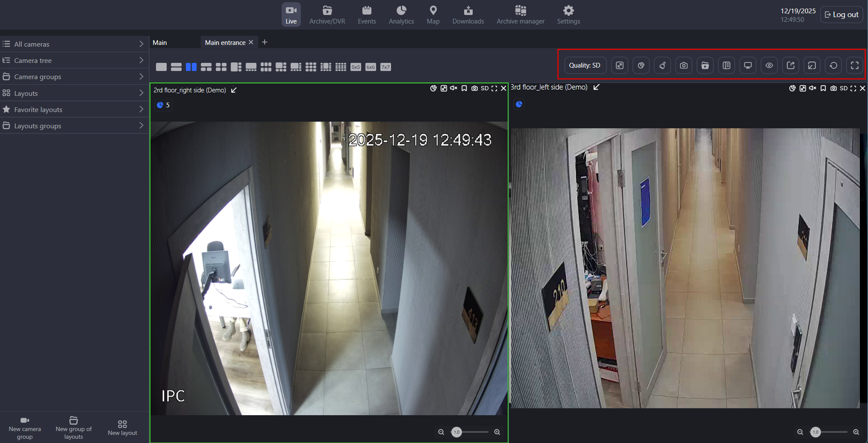Click the monitor icon in top toolbar
Viewport: 868px width, 443px height.
click(747, 65)
